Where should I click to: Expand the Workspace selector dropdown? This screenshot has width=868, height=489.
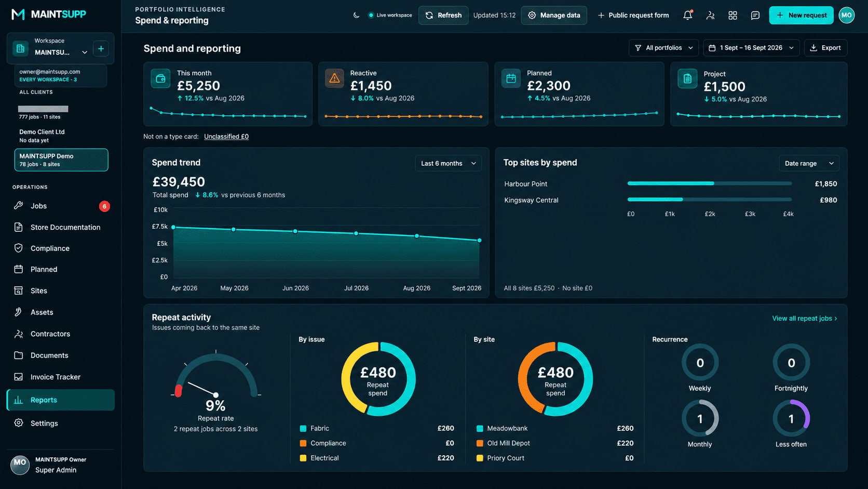60,48
